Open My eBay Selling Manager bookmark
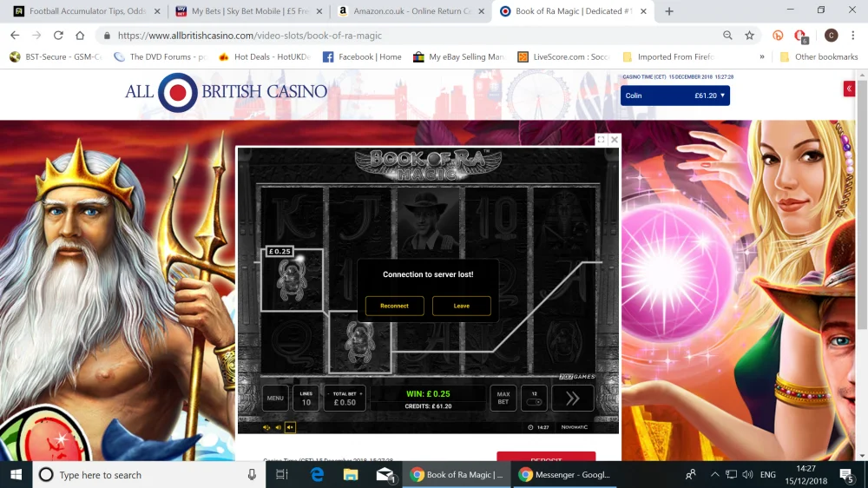This screenshot has width=868, height=488. (x=459, y=56)
